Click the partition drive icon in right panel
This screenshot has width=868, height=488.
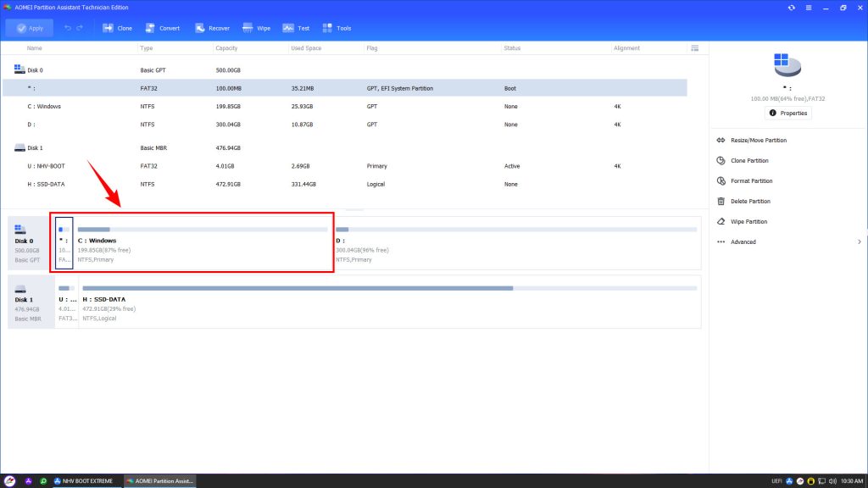coord(787,64)
